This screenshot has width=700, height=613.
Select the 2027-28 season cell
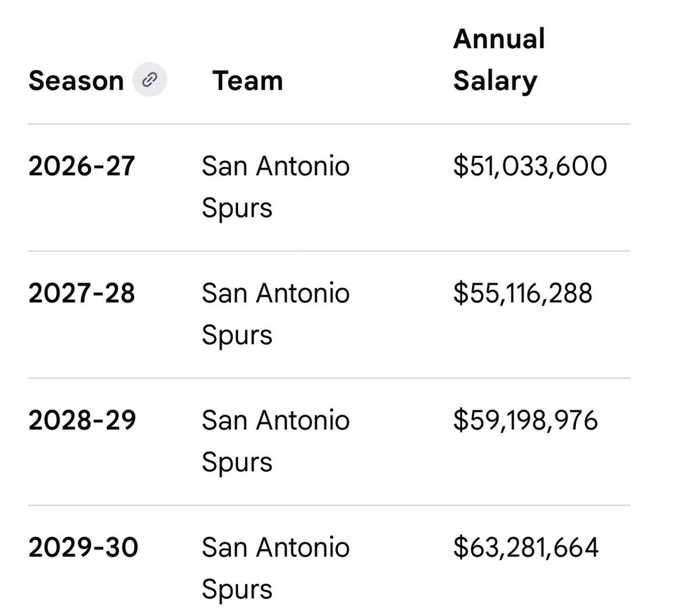[82, 293]
